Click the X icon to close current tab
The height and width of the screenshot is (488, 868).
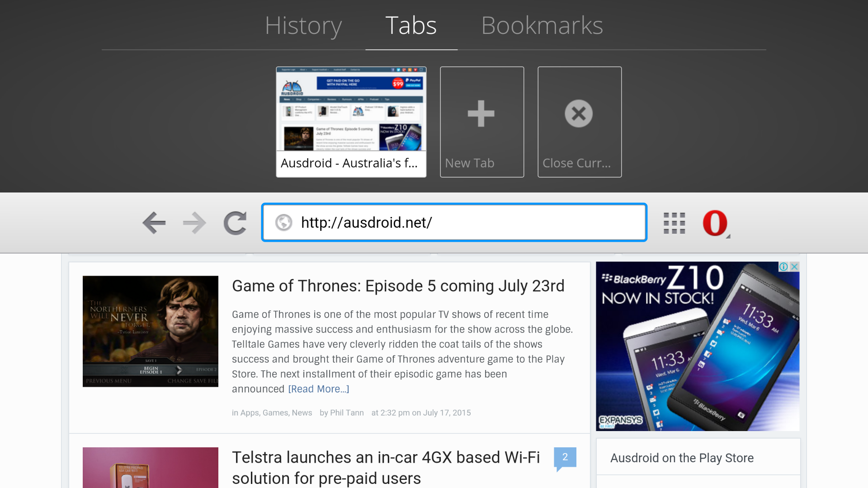click(x=579, y=113)
